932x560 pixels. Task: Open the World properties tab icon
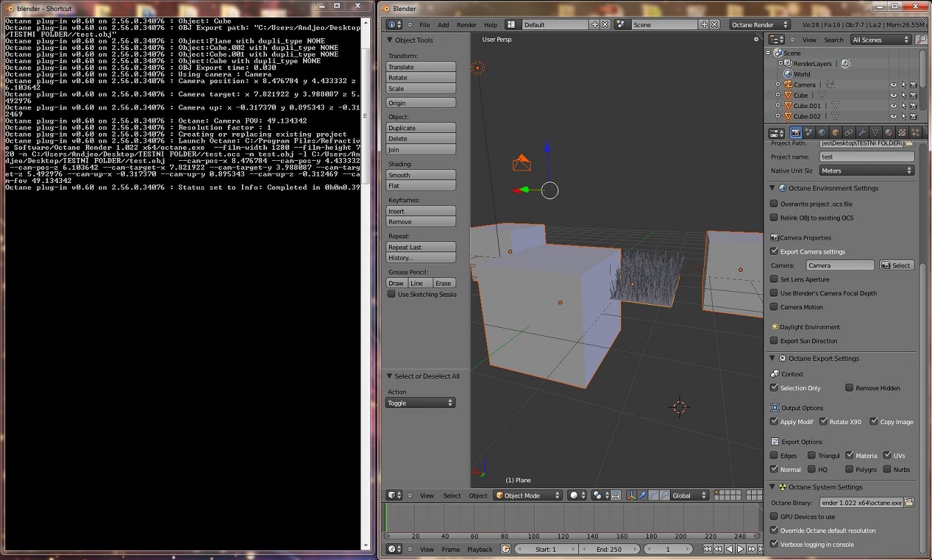coord(822,132)
